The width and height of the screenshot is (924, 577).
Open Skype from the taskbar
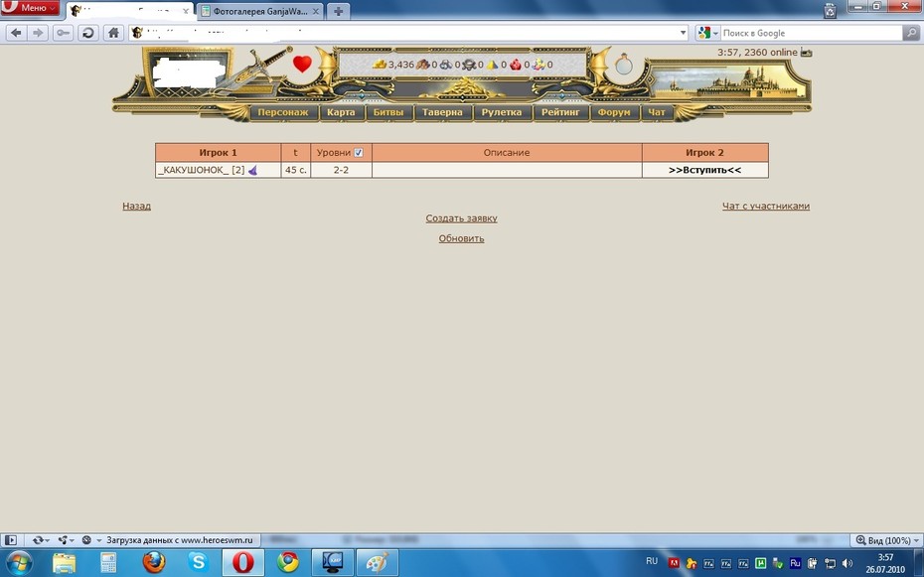click(x=198, y=563)
